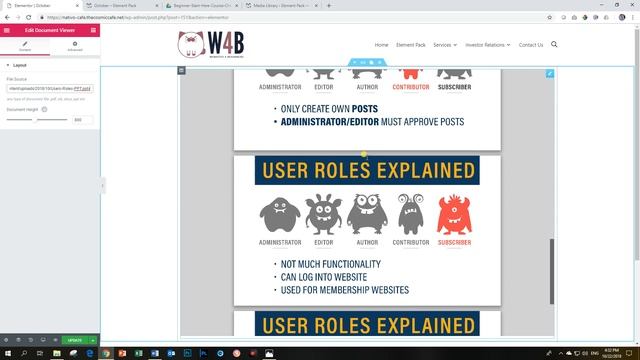This screenshot has width=640, height=360.
Task: Open Windows notification center
Action: pyautogui.click(x=629, y=353)
